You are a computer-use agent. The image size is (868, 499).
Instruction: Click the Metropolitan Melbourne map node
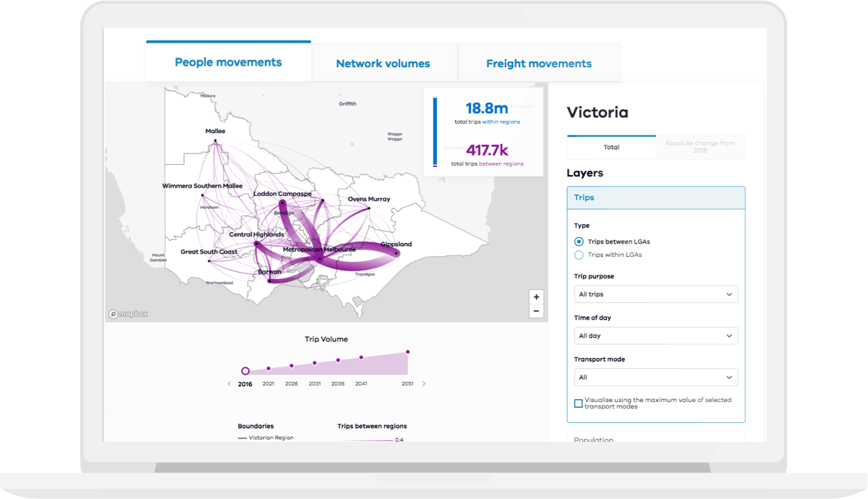pyautogui.click(x=319, y=258)
